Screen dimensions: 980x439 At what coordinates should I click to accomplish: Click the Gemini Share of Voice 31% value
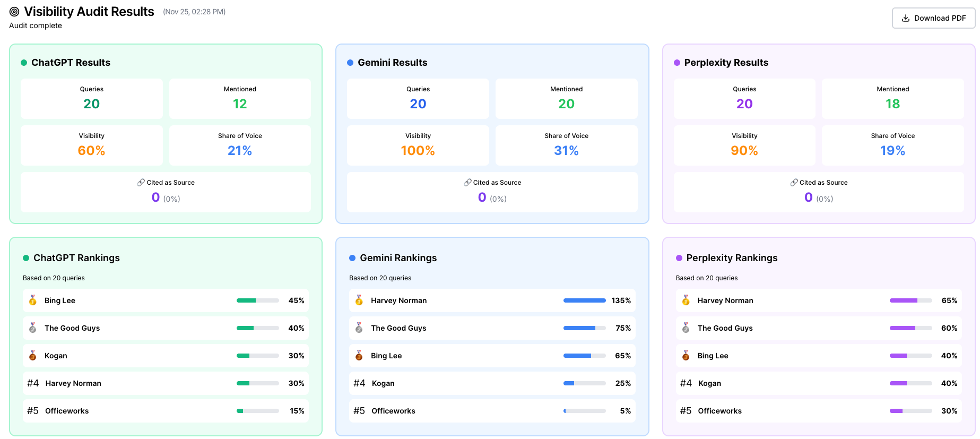(566, 151)
